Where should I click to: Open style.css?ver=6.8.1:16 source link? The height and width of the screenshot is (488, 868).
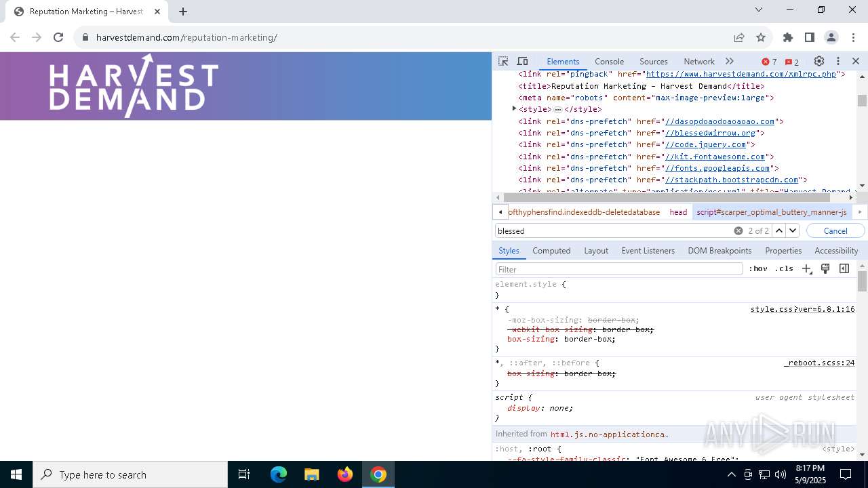click(x=802, y=309)
